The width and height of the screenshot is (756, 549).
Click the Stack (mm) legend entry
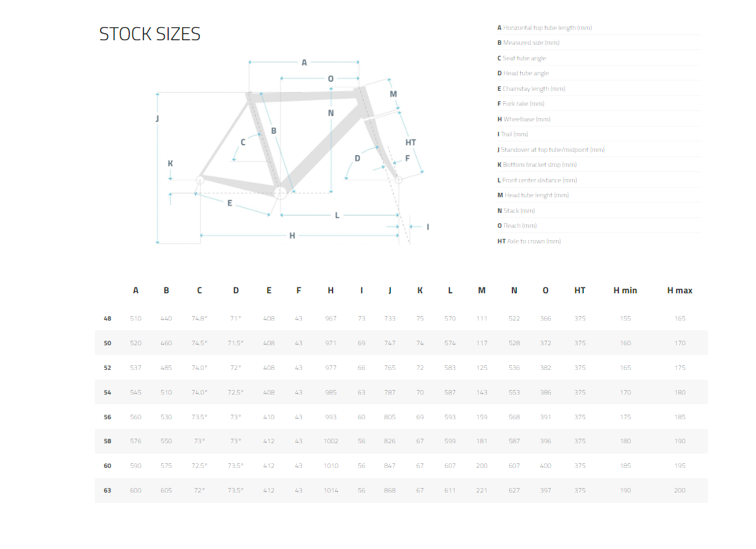click(516, 211)
